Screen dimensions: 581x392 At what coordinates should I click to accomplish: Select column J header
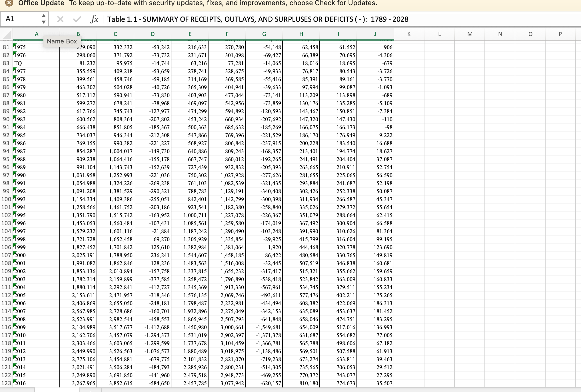[x=375, y=34]
